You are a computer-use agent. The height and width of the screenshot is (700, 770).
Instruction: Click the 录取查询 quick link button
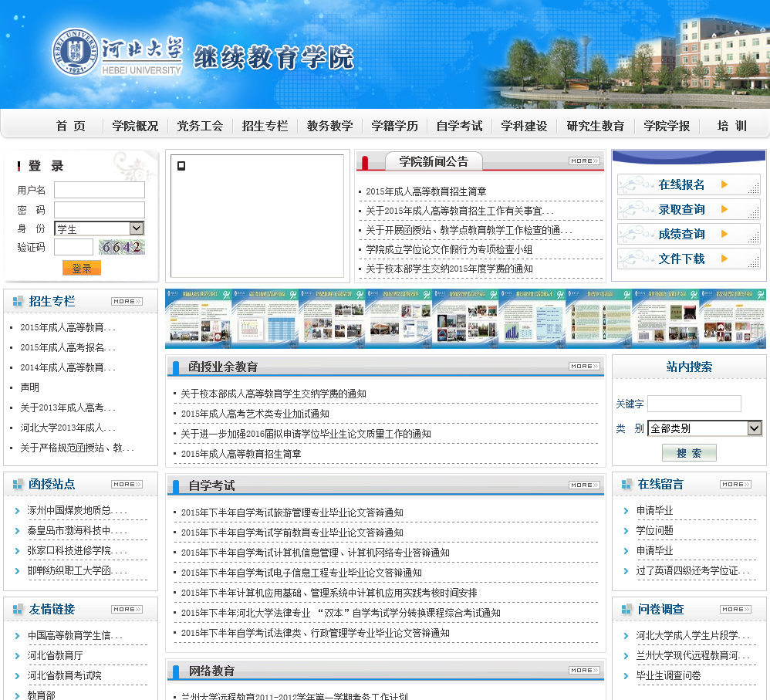tap(688, 210)
